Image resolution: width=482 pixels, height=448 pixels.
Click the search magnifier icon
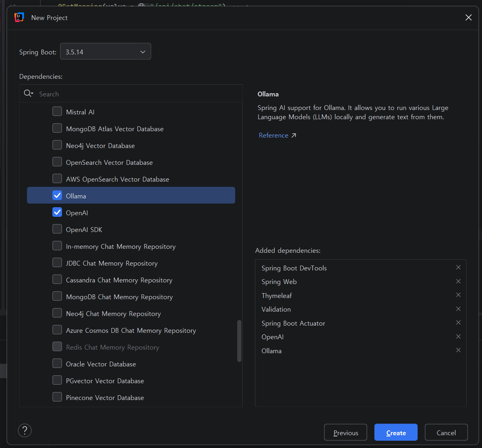pyautogui.click(x=28, y=93)
